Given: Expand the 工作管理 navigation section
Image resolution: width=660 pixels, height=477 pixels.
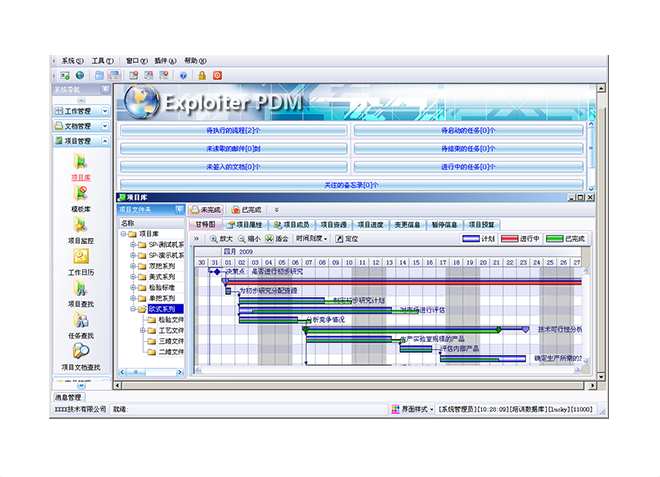Looking at the screenshot, I should click(x=80, y=111).
